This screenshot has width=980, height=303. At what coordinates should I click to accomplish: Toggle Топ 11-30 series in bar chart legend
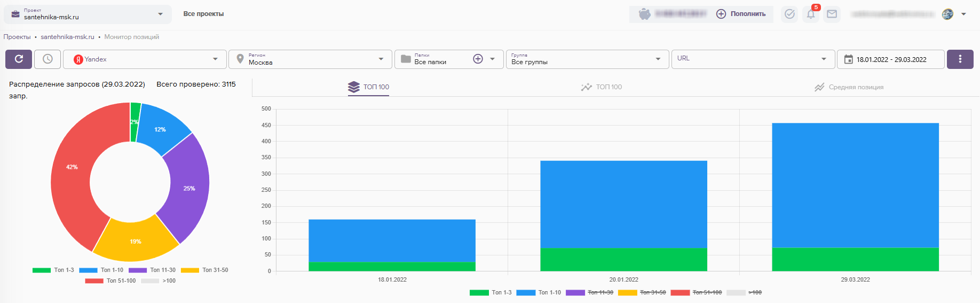click(590, 292)
